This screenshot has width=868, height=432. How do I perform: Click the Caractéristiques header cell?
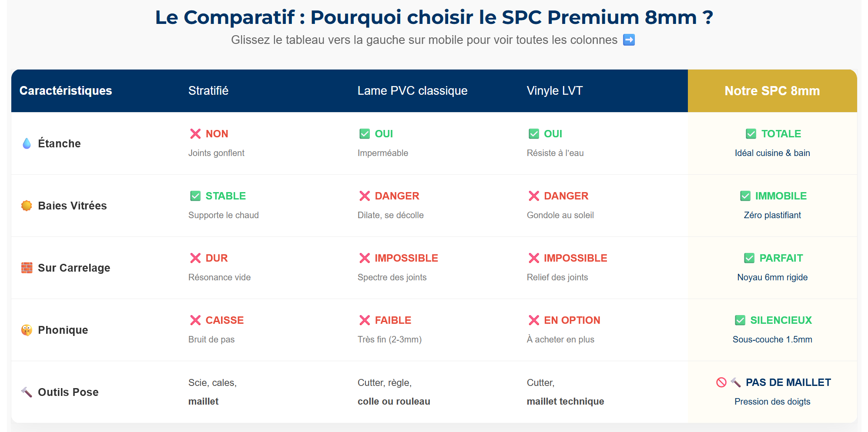66,91
